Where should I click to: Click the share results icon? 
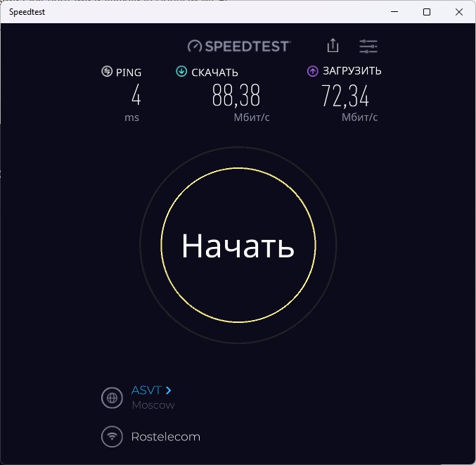click(333, 46)
